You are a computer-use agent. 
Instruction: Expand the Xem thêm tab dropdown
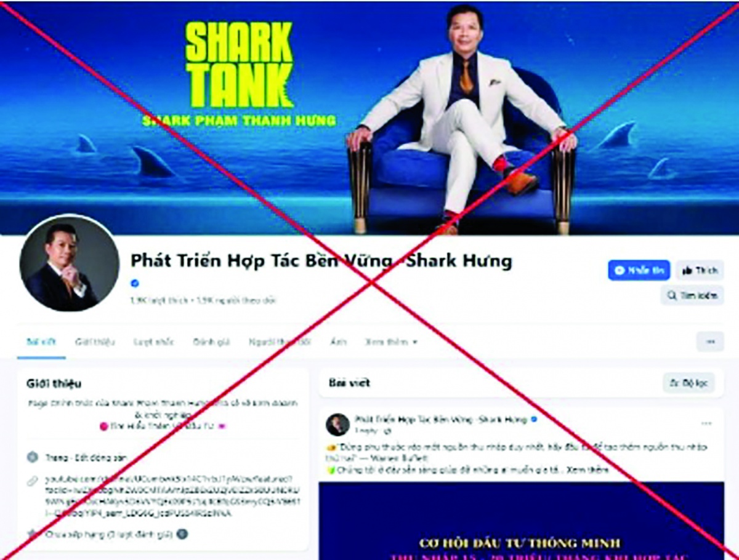coord(391,342)
